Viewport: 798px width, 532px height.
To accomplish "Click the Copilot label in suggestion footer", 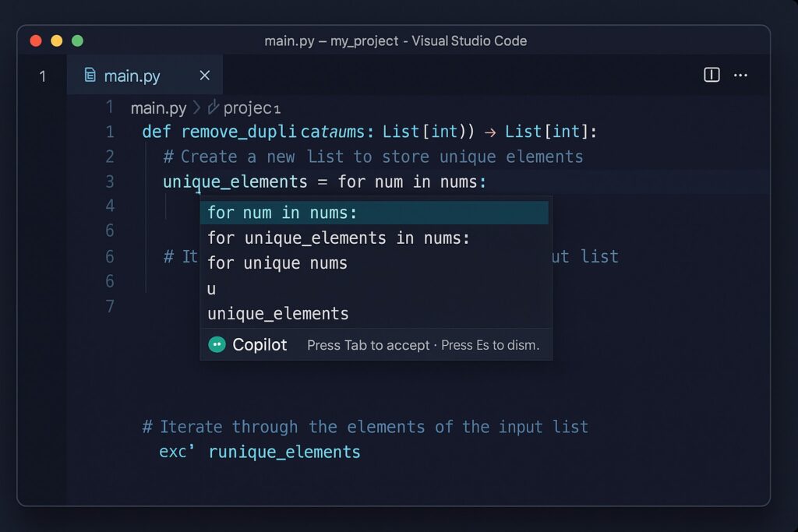I will point(260,345).
